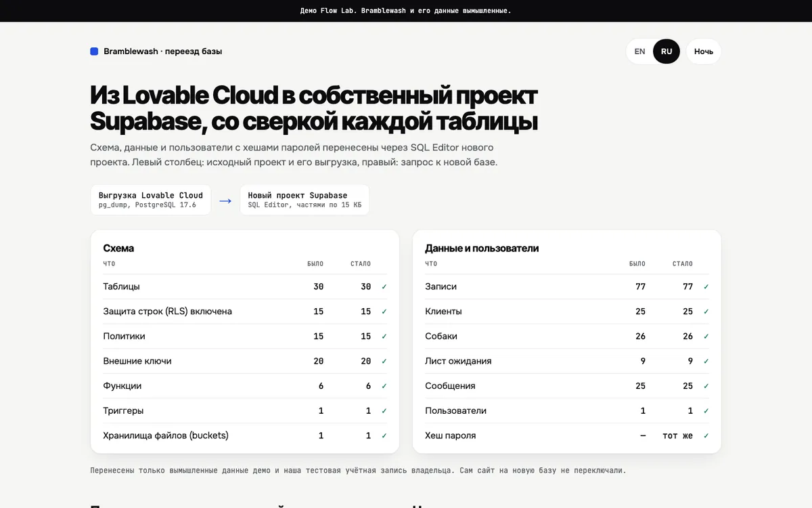Click the Хранилища файлов (buckets) label

point(166,436)
